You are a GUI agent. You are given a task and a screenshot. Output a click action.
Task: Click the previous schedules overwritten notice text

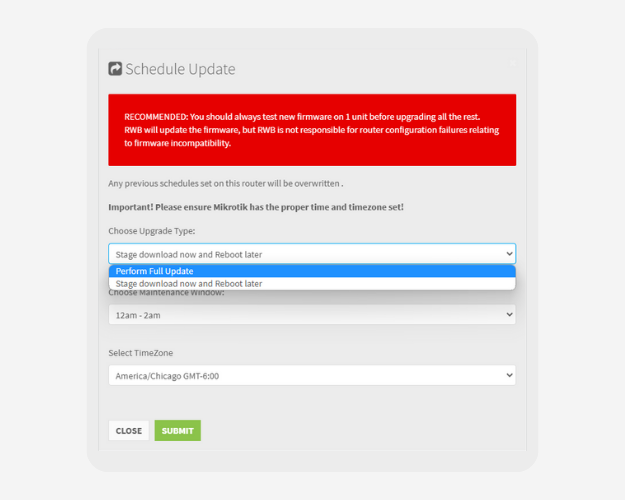[x=226, y=183]
